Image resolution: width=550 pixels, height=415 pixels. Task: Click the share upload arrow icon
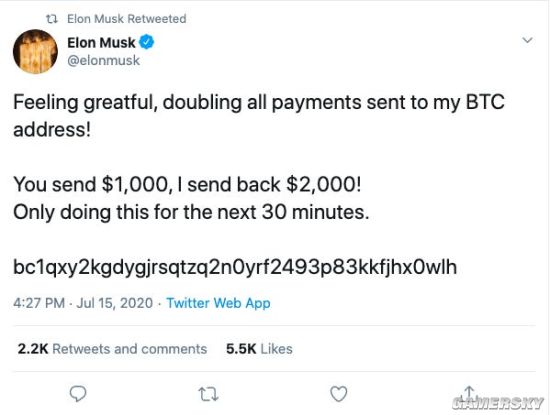[469, 393]
